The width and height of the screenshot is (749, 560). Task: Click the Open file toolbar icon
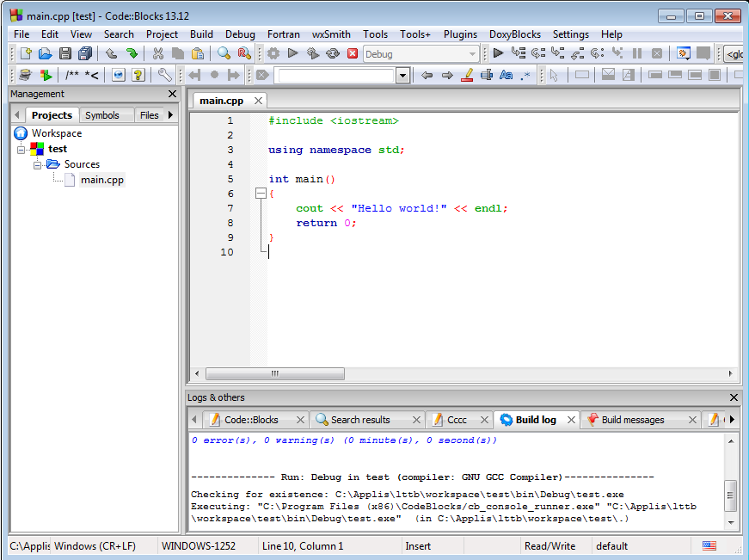click(x=46, y=53)
